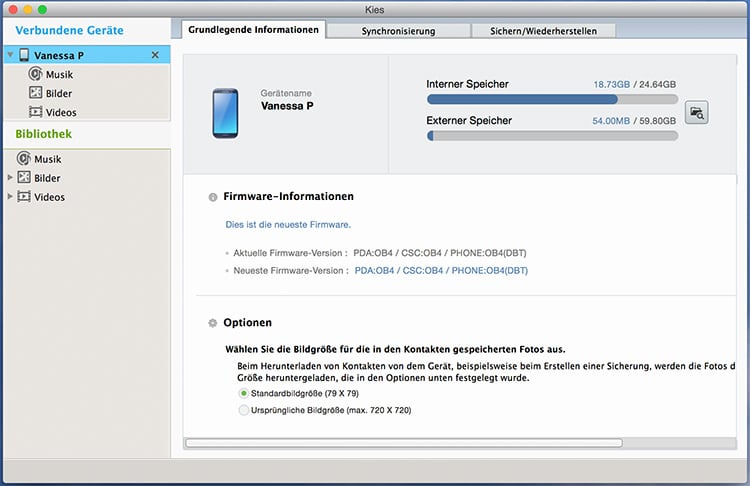This screenshot has height=486, width=750.
Task: Expand Videos in the Bibliothek
Action: [10, 196]
